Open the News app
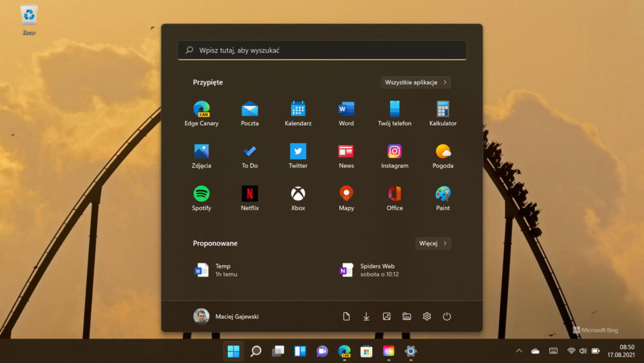 point(346,156)
